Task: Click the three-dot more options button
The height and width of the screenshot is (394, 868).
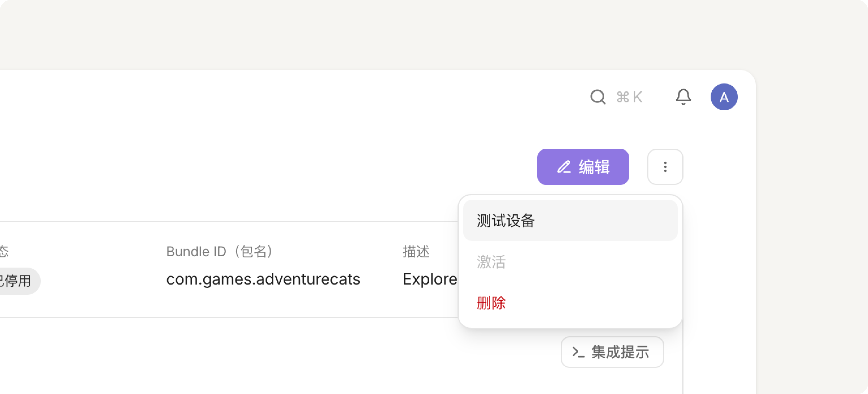Action: tap(665, 167)
